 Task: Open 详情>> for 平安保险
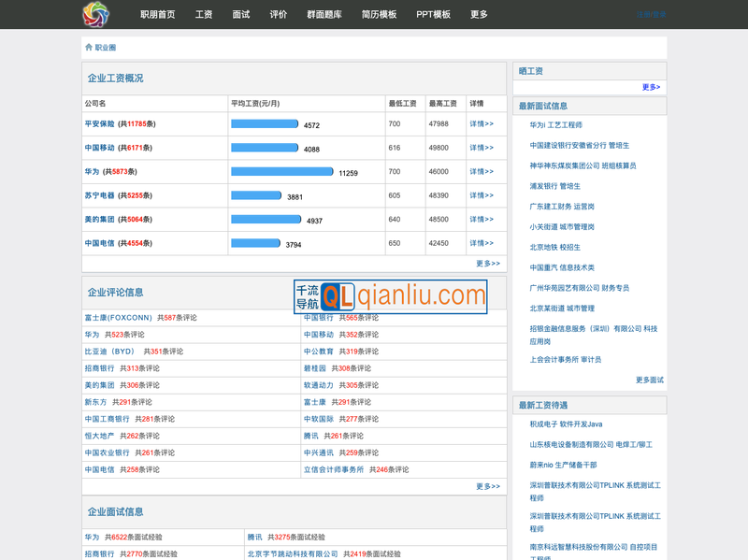(482, 124)
